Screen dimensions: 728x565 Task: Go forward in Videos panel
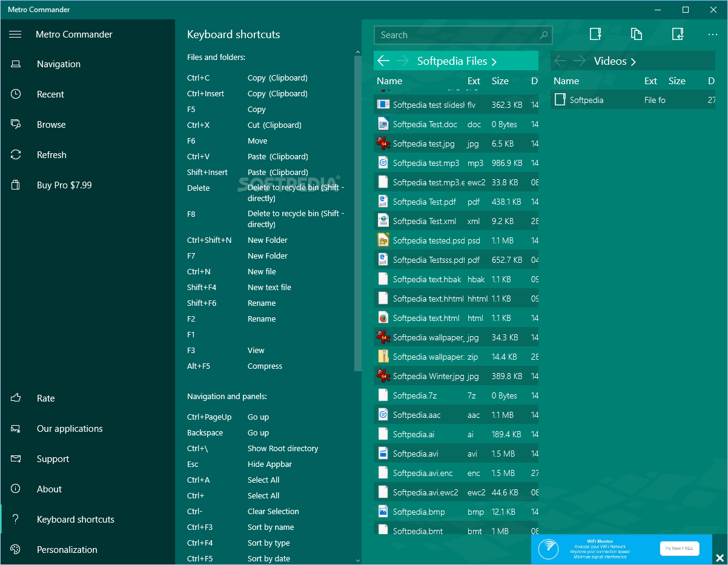coord(580,61)
